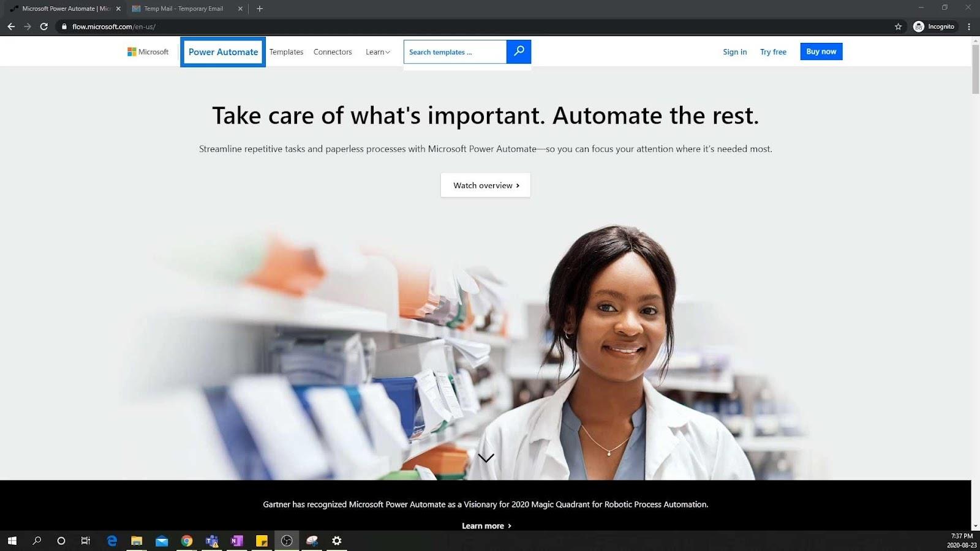Go back with the browser back arrow
The height and width of the screenshot is (551, 980).
(11, 26)
